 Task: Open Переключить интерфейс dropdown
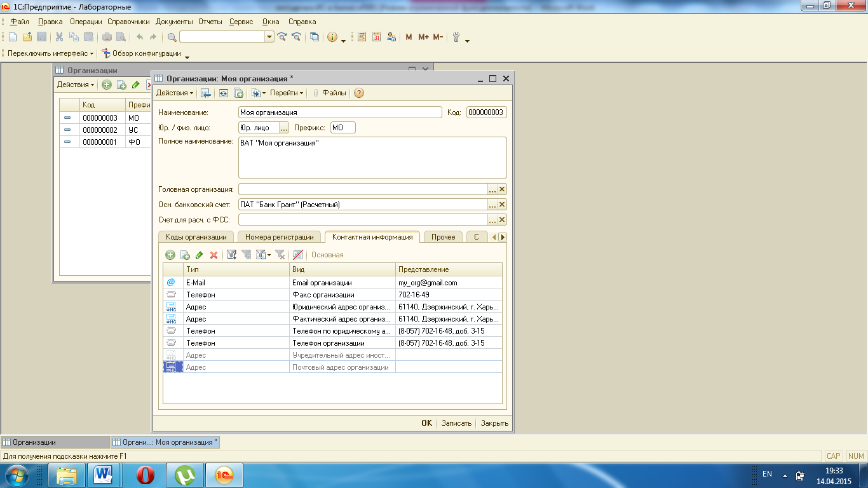tap(50, 53)
